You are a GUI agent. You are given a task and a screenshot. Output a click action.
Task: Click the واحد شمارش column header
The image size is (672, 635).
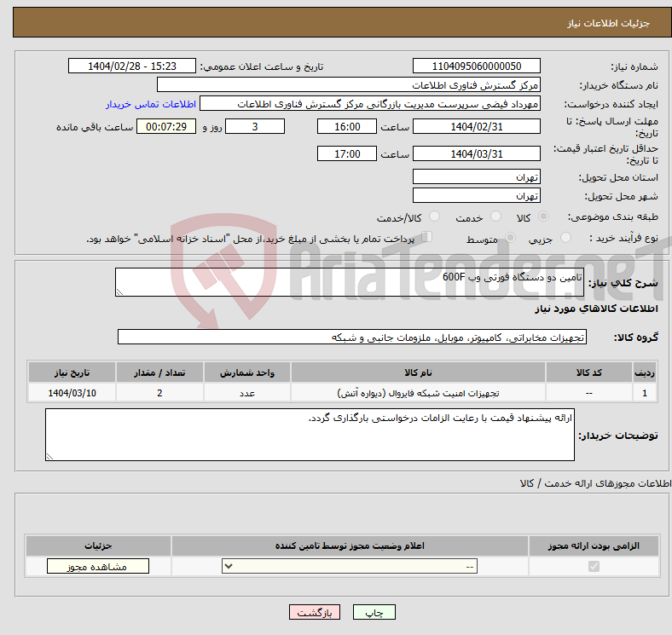pos(247,372)
